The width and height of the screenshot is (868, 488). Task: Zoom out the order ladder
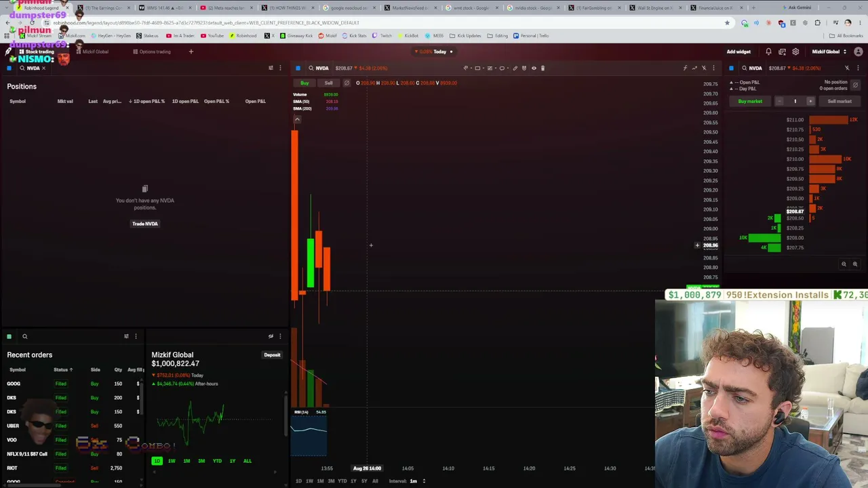(x=844, y=264)
